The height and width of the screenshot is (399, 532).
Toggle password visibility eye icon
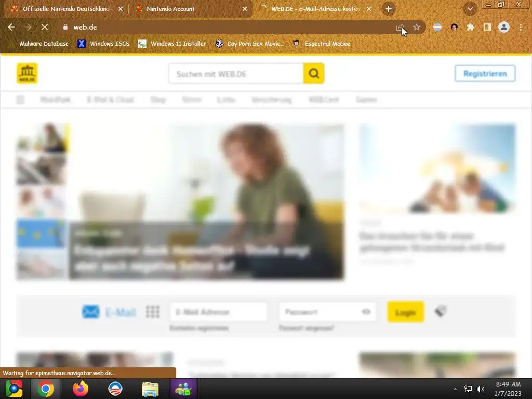pyautogui.click(x=366, y=312)
